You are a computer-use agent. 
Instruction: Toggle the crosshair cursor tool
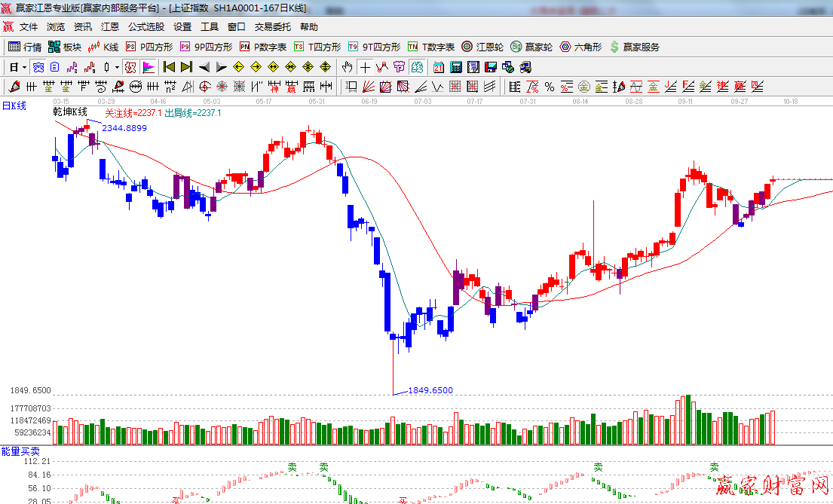click(x=365, y=67)
